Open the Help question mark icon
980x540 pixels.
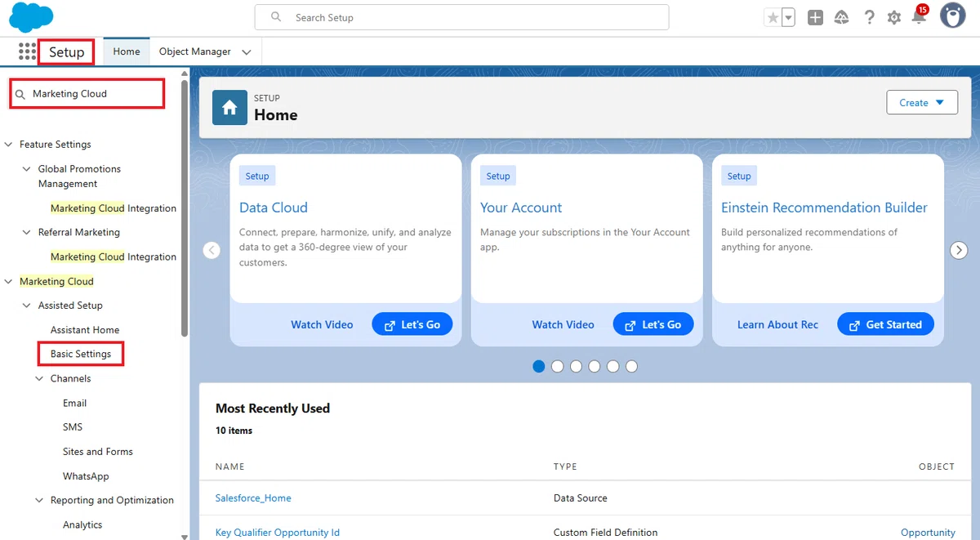click(869, 17)
